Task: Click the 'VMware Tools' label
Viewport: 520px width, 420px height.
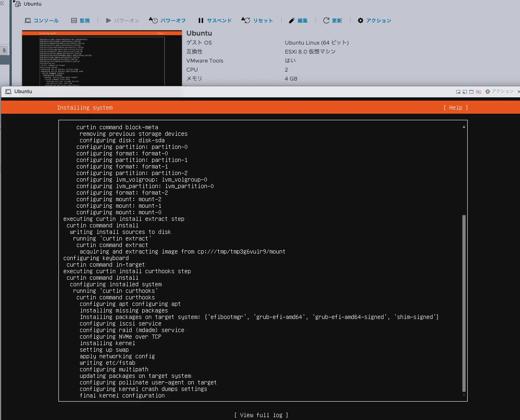Action: point(205,61)
